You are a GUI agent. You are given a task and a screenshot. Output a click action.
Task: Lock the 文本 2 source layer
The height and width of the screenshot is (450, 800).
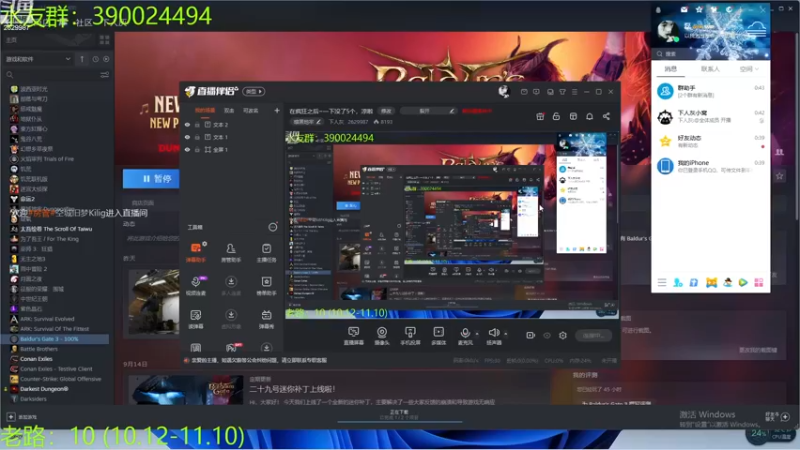point(197,125)
